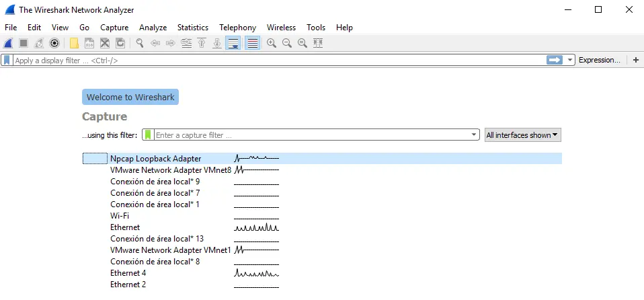The width and height of the screenshot is (644, 300).
Task: Toggle auto scroll during live capture
Action: 233,43
